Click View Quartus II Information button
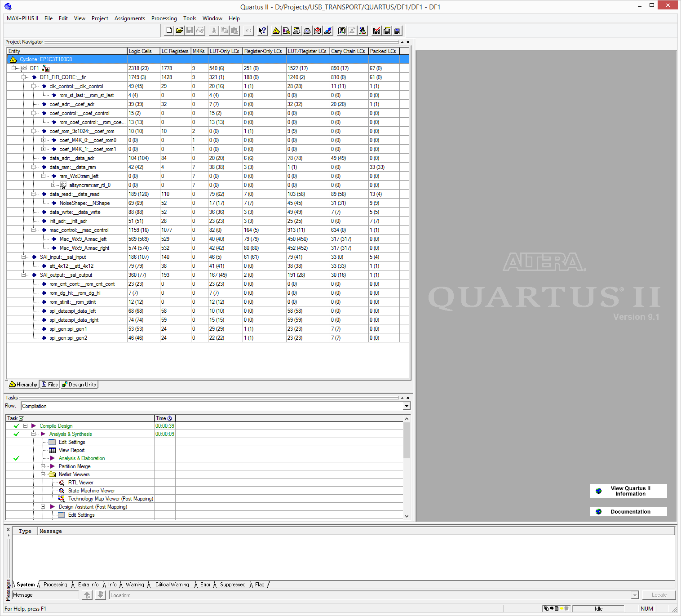This screenshot has width=681, height=616. (628, 491)
